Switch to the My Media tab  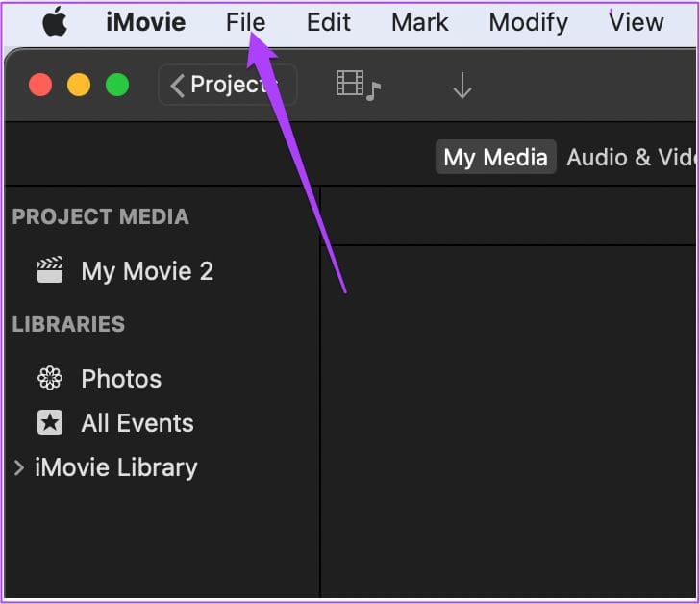click(495, 157)
